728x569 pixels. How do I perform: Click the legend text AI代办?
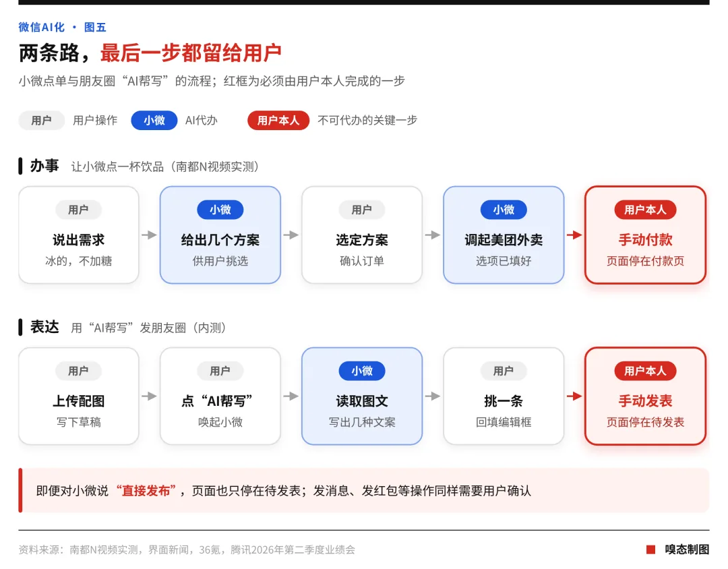pyautogui.click(x=201, y=121)
